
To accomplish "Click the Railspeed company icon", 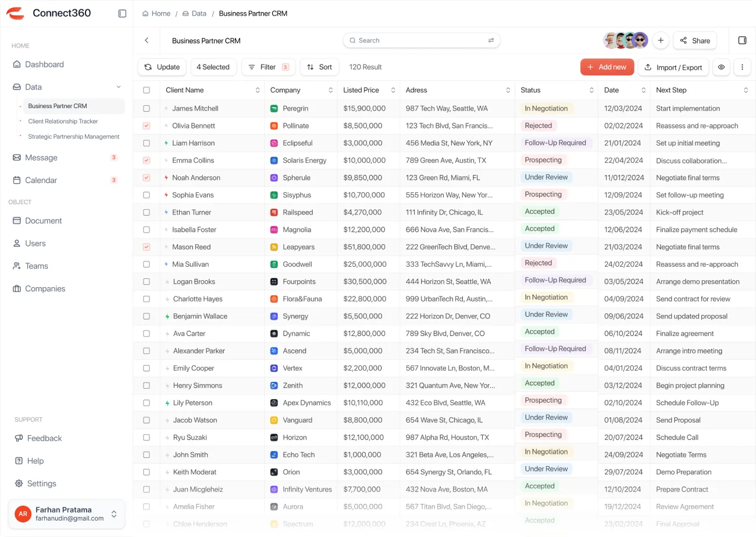I will pyautogui.click(x=274, y=213).
